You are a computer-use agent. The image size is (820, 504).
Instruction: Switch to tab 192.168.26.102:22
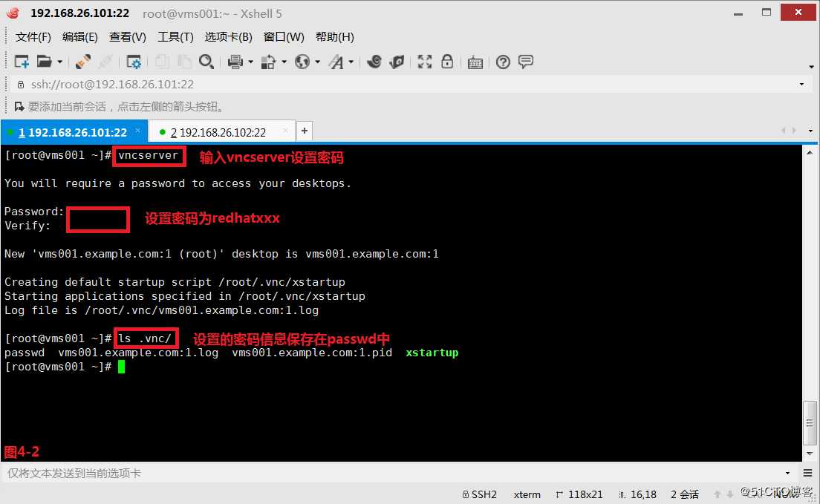pyautogui.click(x=219, y=131)
